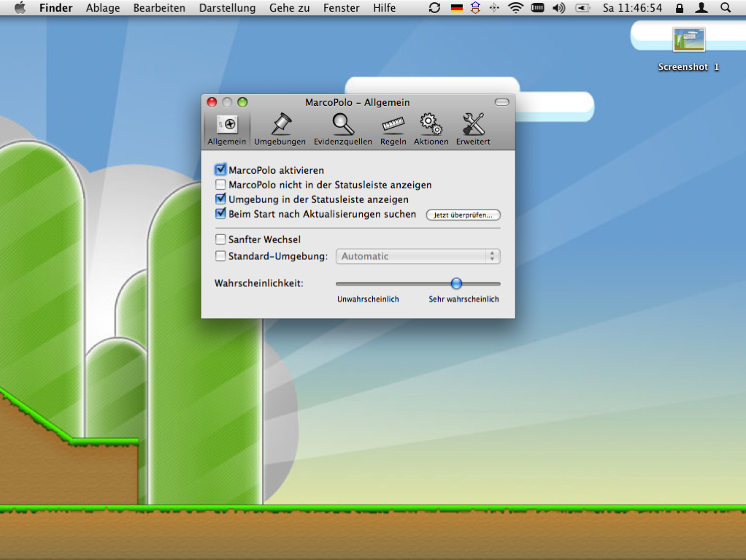The width and height of the screenshot is (746, 560).
Task: Click the green zoom window button
Action: tap(242, 101)
